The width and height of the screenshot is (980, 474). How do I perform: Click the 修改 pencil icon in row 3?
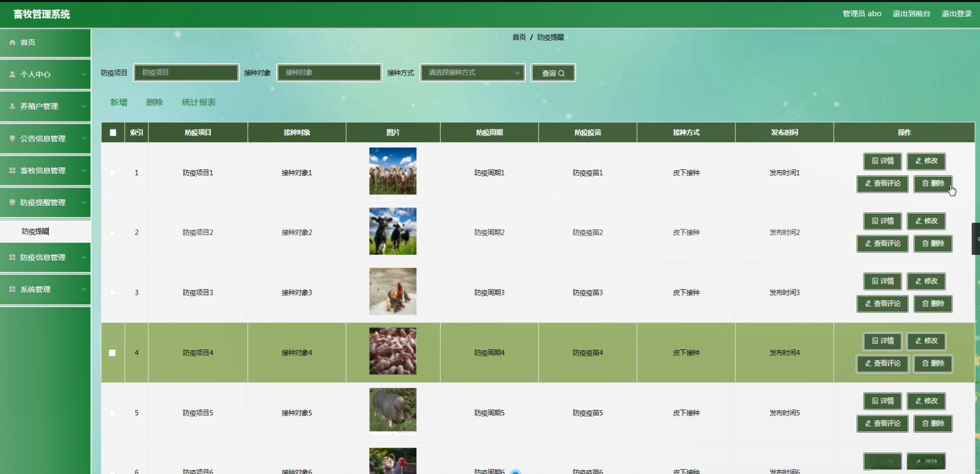point(918,281)
